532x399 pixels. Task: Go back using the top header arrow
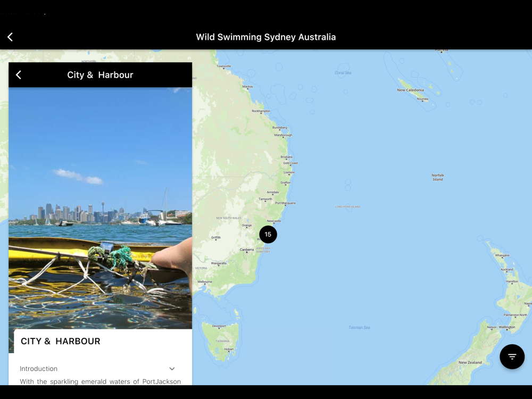[x=10, y=37]
